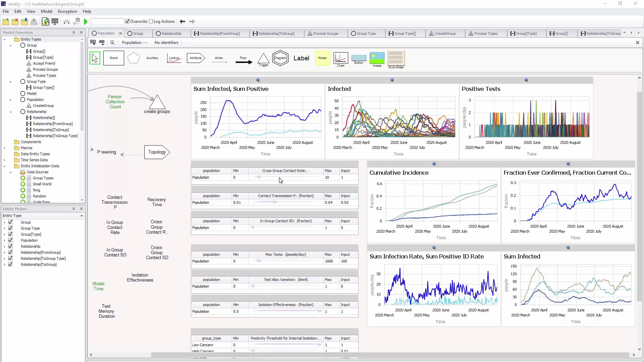The image size is (644, 362).
Task: Open the Entity Type dropdown in Entity Picker
Action: pyautogui.click(x=82, y=216)
